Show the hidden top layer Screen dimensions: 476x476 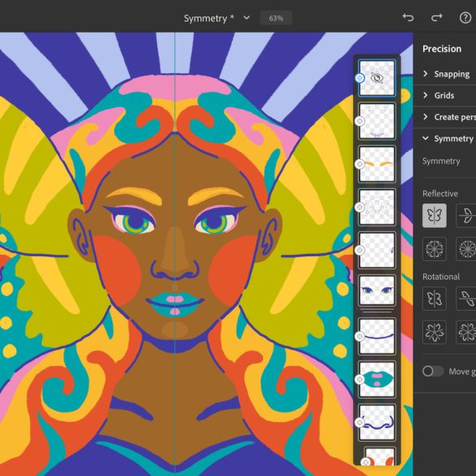377,78
